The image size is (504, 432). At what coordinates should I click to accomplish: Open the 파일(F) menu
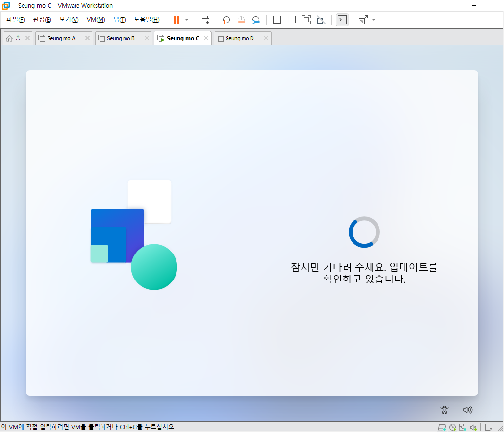click(x=15, y=20)
